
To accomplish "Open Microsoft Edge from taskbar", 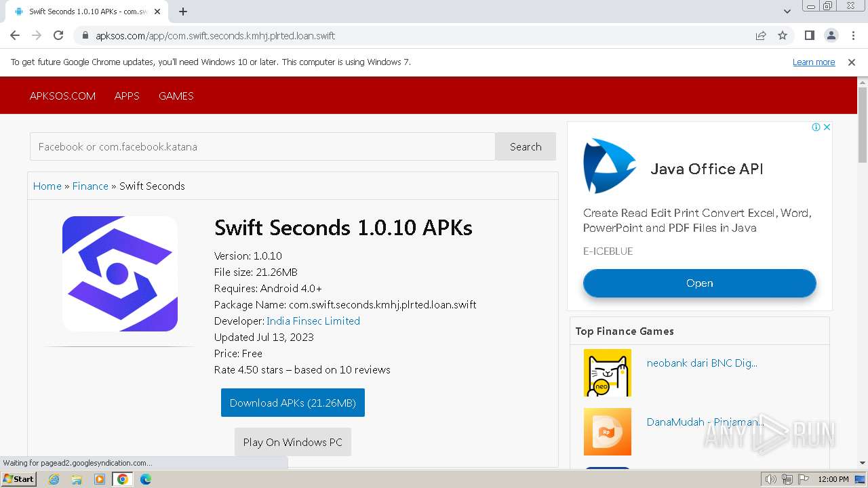I will [x=146, y=479].
